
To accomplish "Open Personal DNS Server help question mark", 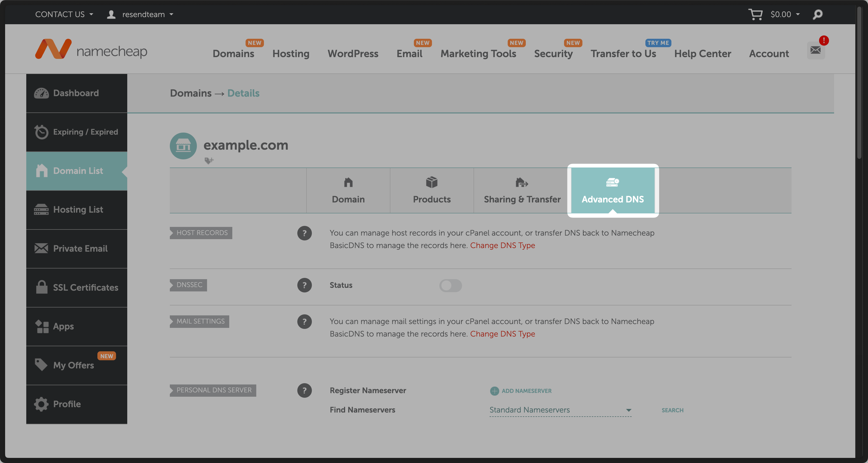I will coord(304,390).
